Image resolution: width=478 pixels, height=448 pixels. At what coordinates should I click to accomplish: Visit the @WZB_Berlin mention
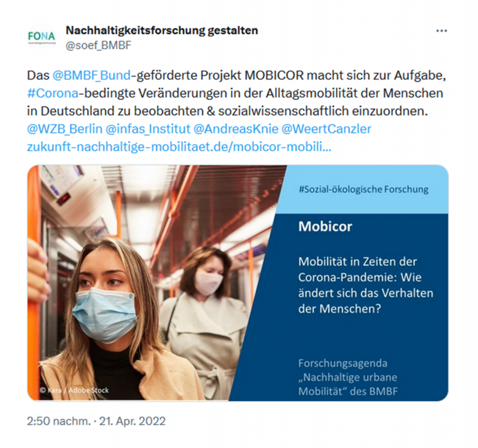64,129
